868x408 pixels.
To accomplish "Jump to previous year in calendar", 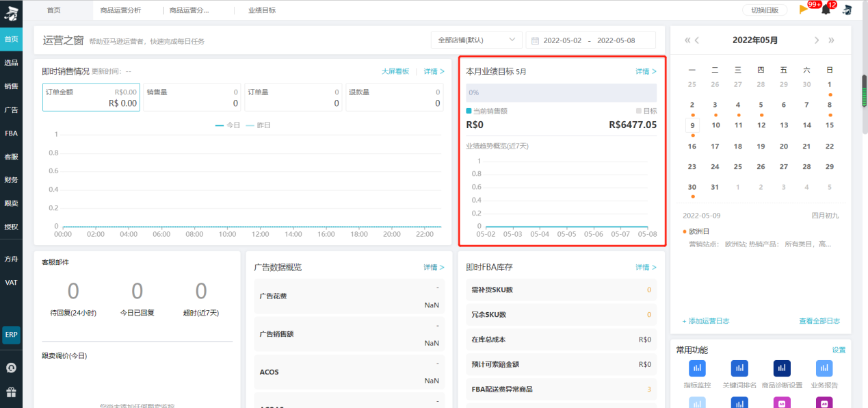I will click(687, 40).
